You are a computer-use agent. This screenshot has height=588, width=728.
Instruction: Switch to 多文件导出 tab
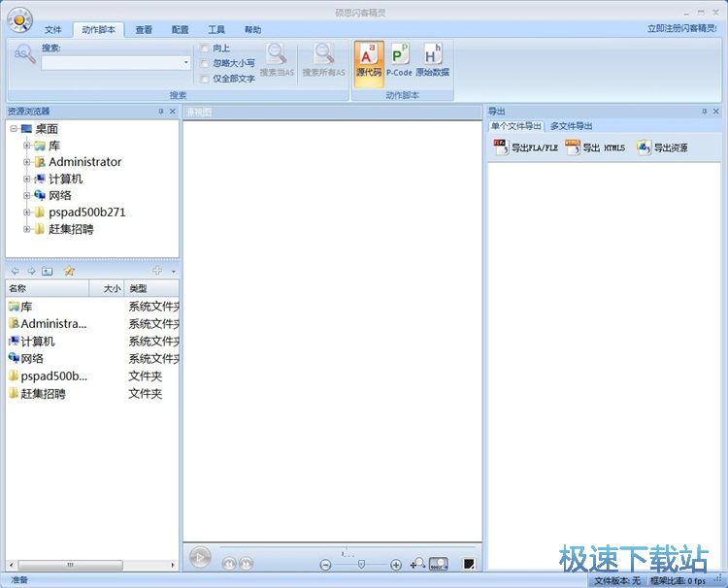click(571, 126)
